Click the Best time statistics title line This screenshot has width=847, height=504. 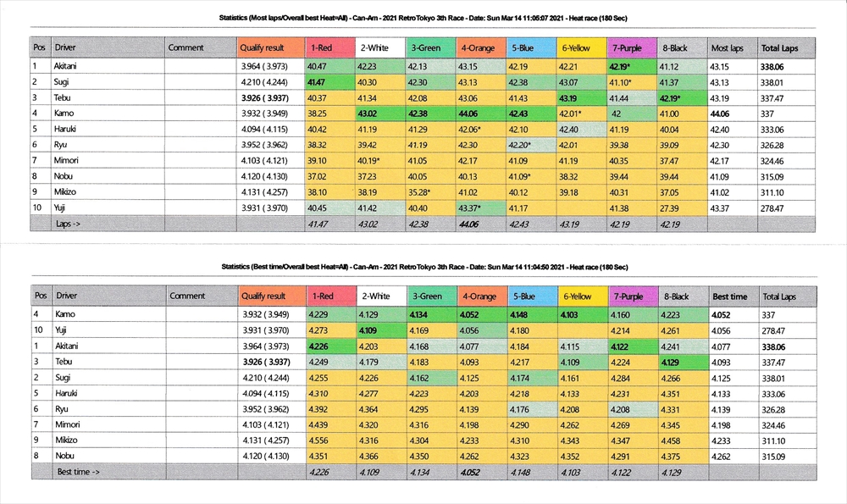pyautogui.click(x=423, y=267)
